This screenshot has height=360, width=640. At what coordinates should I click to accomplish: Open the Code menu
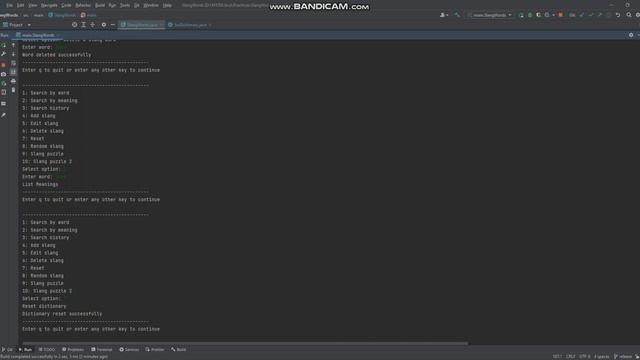coord(66,5)
